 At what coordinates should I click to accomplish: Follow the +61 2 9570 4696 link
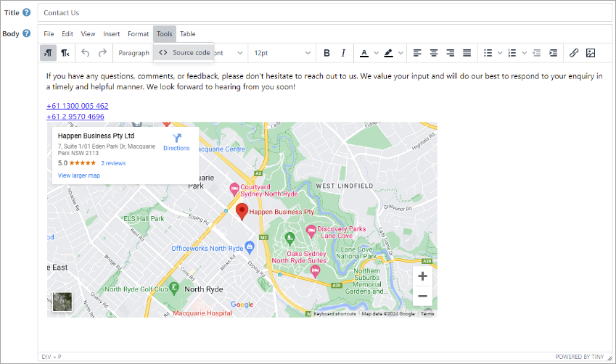tap(75, 116)
